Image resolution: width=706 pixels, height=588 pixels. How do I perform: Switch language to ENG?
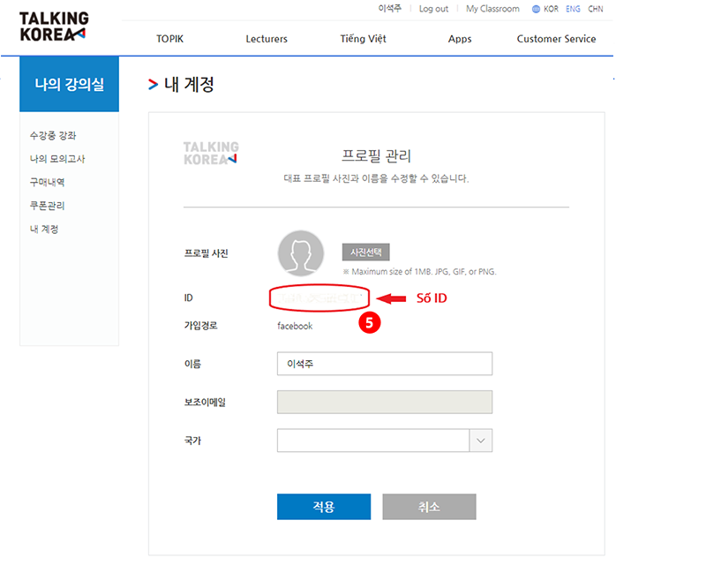click(574, 9)
